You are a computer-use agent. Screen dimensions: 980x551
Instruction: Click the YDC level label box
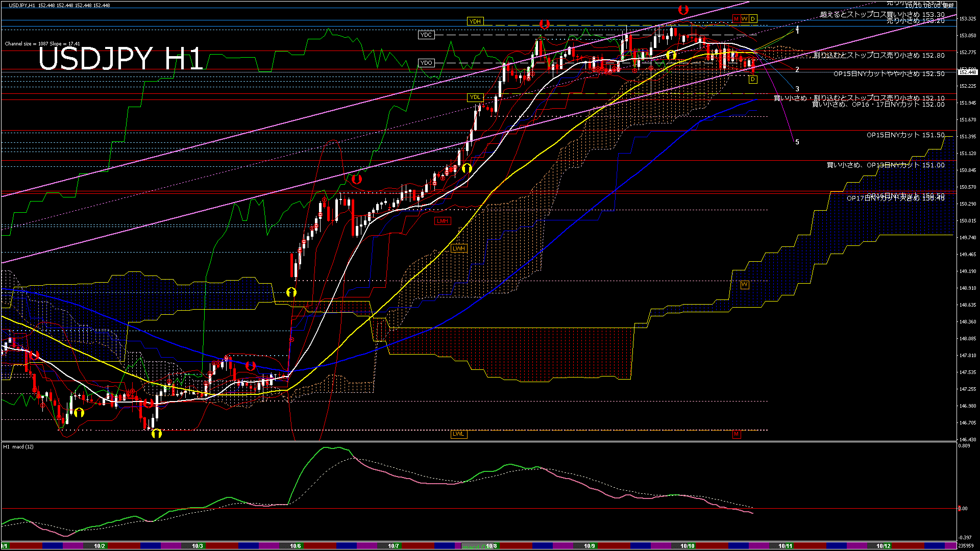(x=426, y=35)
